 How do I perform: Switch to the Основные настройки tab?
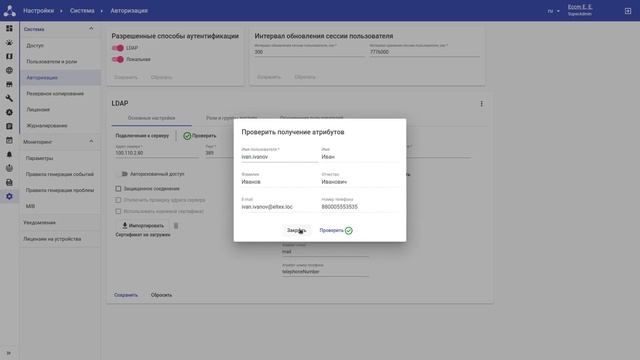point(151,118)
